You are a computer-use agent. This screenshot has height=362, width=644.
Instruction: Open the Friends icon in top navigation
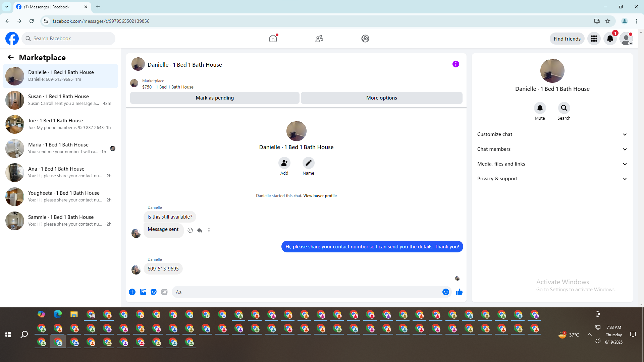[319, 39]
